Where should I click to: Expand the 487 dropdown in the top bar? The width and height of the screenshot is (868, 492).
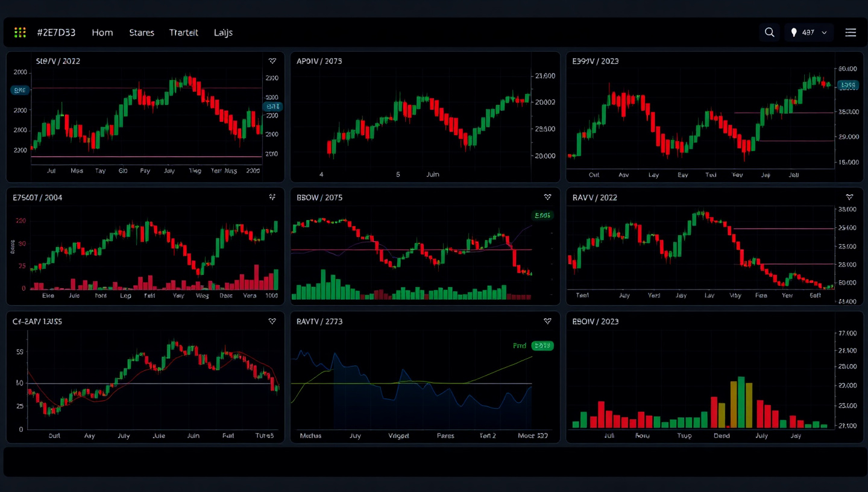click(x=809, y=33)
